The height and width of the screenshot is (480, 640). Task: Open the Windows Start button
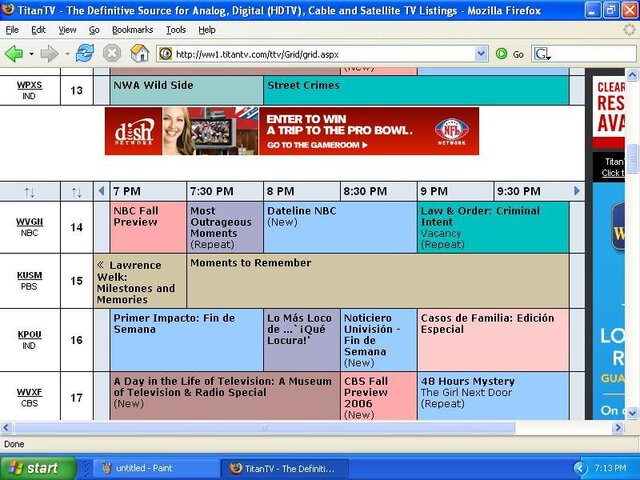click(x=38, y=468)
